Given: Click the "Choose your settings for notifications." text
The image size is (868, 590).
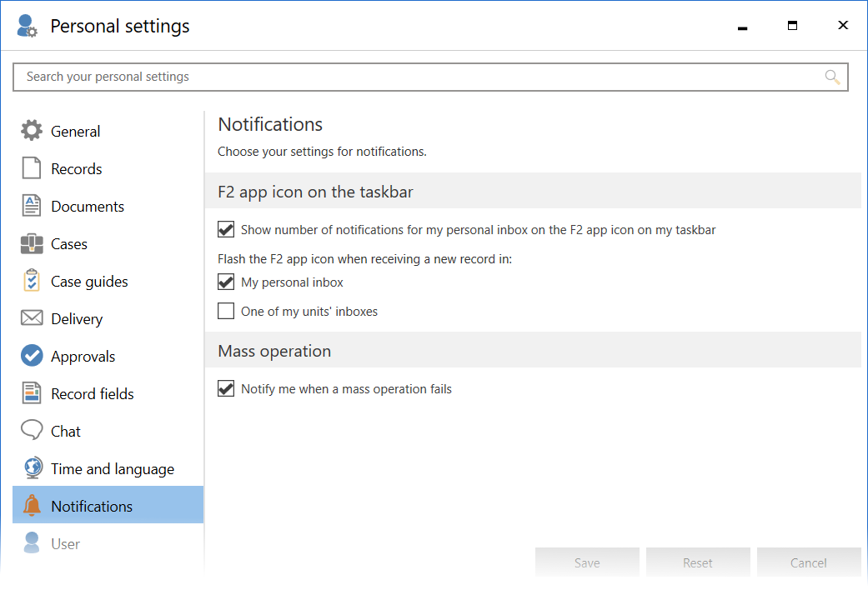Looking at the screenshot, I should 322,152.
